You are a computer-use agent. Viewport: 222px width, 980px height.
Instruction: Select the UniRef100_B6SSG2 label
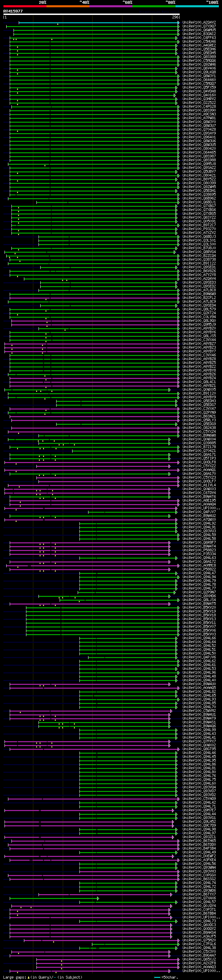pos(199,879)
